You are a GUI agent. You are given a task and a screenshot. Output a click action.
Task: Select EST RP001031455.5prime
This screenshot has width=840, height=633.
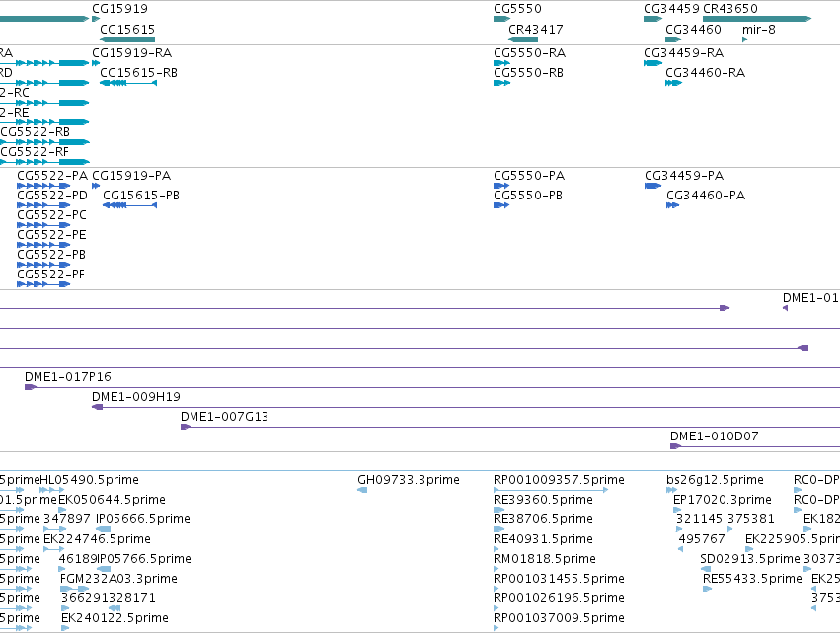(x=560, y=579)
